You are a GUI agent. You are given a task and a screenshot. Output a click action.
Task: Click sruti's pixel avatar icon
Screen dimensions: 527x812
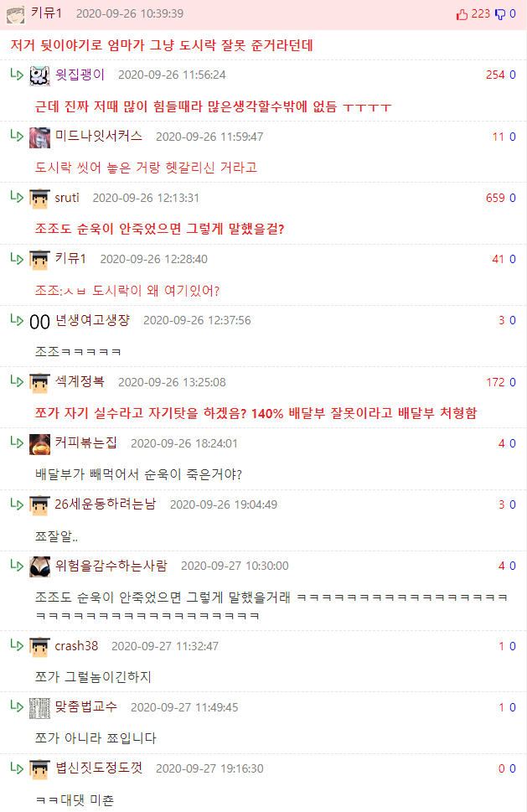tap(39, 199)
